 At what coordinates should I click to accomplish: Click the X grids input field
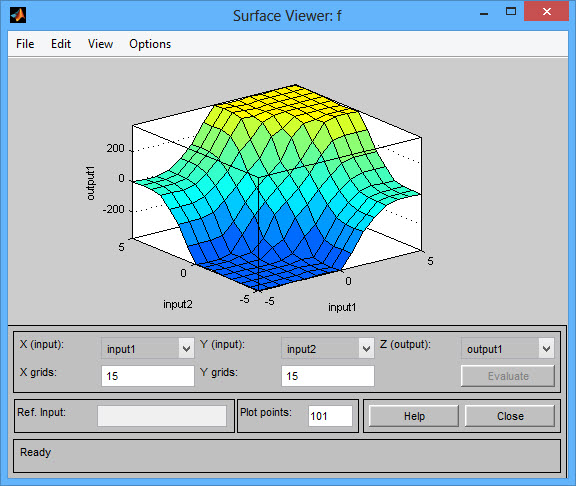point(148,376)
